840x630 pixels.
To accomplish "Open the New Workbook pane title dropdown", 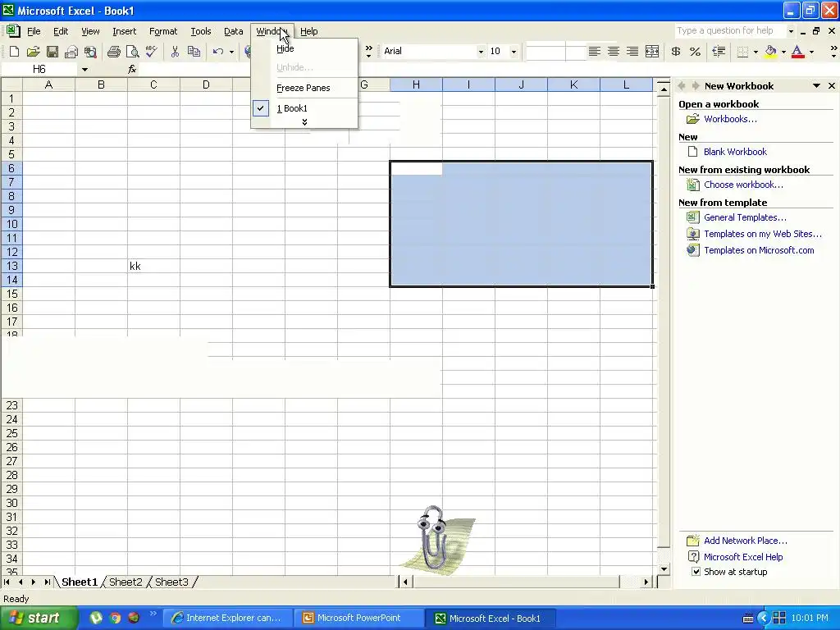I will (816, 85).
